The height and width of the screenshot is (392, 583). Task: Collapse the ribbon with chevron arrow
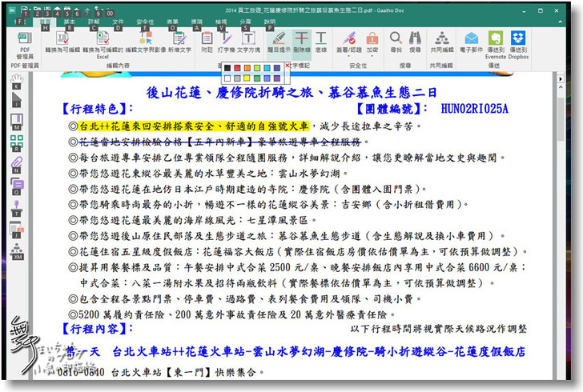tap(560, 22)
